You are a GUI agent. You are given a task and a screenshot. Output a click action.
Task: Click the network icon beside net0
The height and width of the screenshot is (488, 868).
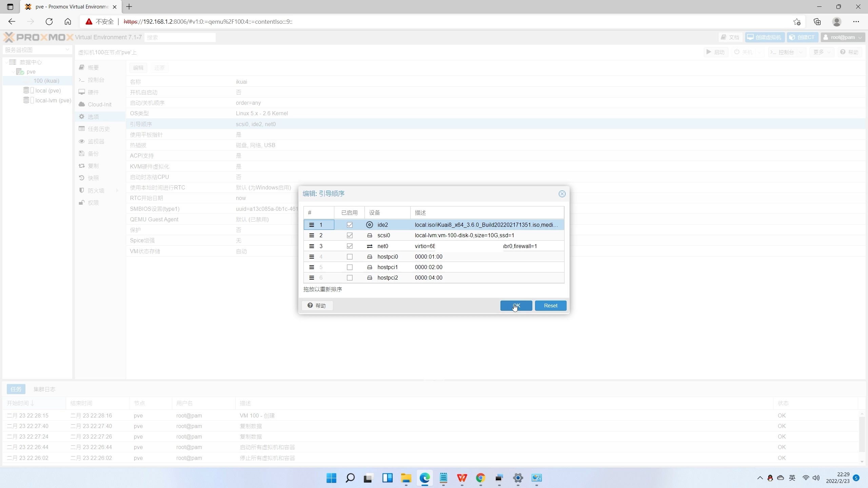370,246
